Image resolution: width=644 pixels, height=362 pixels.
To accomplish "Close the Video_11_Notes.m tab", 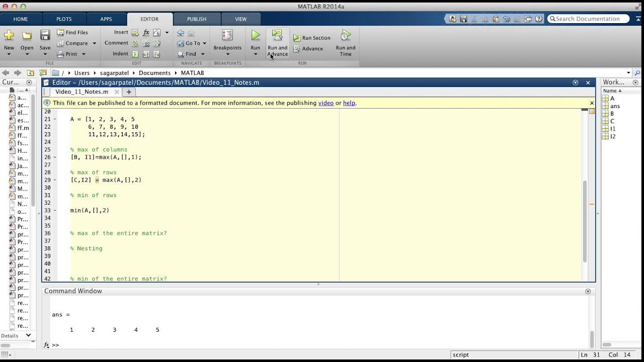I will (117, 92).
